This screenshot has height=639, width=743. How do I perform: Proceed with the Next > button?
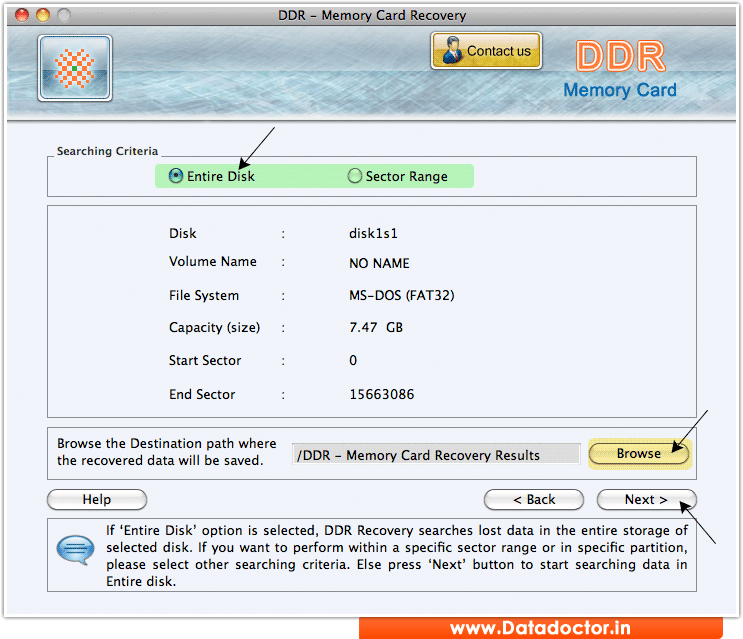click(x=646, y=499)
